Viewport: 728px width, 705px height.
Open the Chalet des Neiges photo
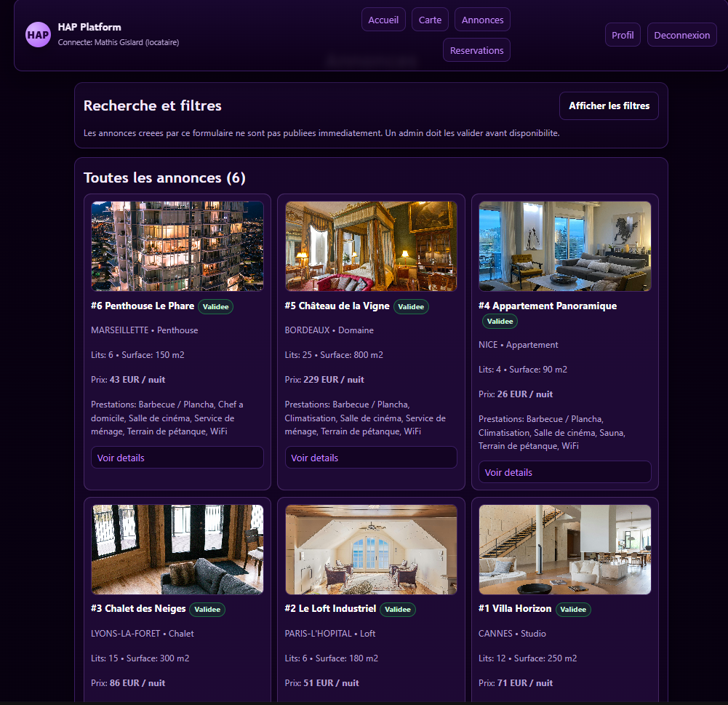click(177, 550)
